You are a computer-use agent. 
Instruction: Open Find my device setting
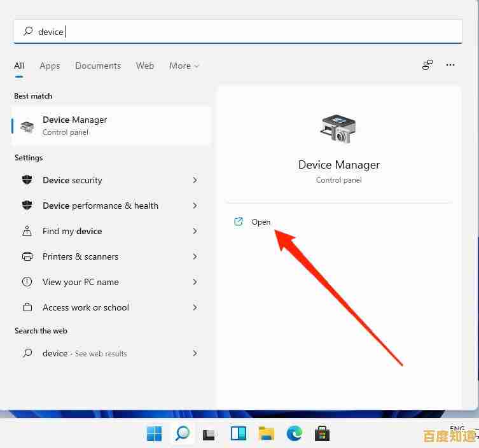click(111, 231)
